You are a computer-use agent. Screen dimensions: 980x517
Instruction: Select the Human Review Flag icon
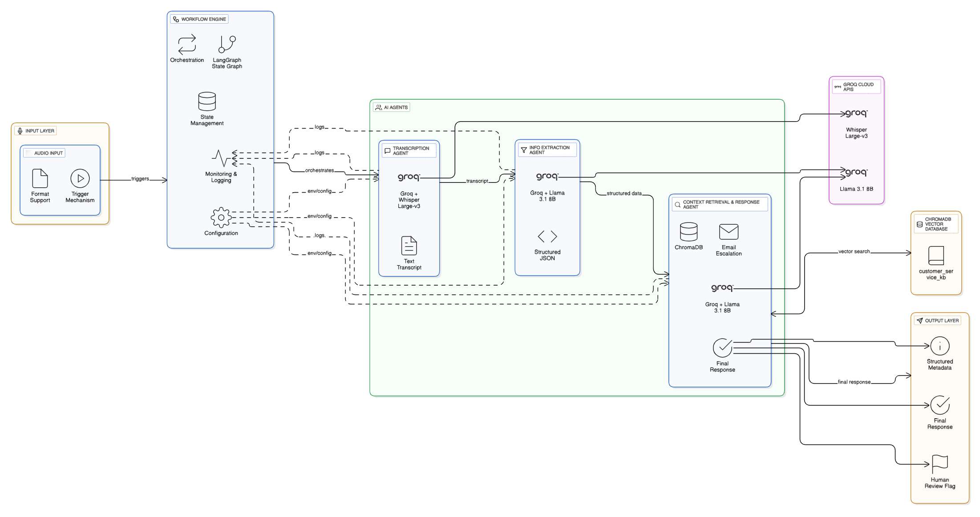click(940, 464)
